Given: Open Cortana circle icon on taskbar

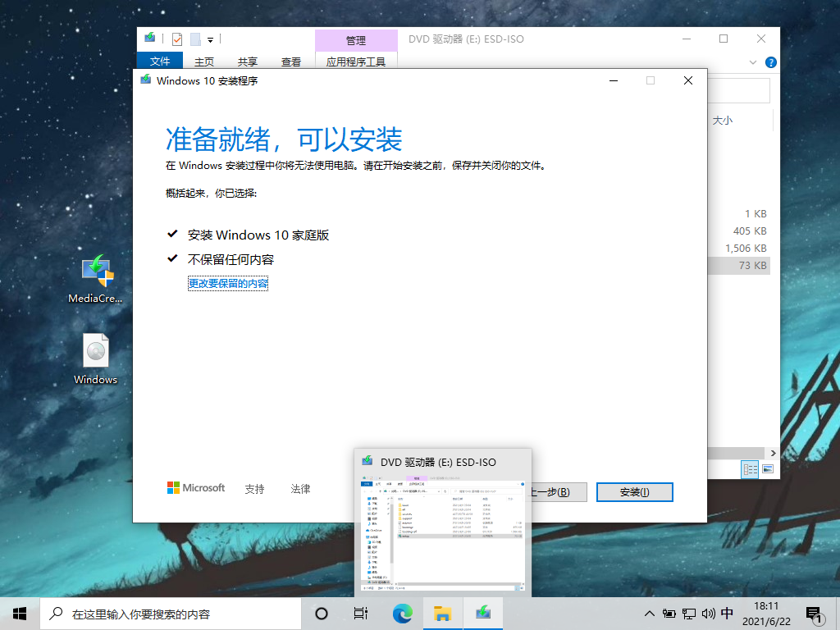Looking at the screenshot, I should [322, 614].
